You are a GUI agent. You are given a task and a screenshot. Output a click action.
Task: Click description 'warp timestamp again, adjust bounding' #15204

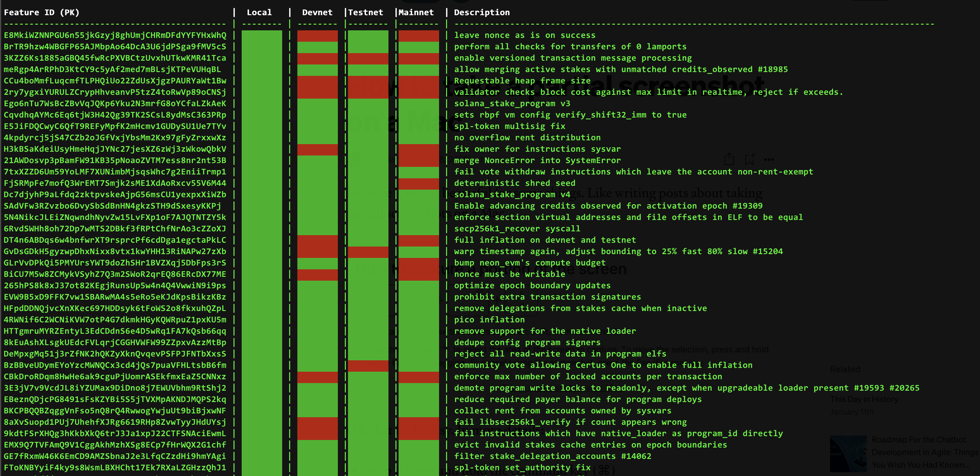(618, 252)
